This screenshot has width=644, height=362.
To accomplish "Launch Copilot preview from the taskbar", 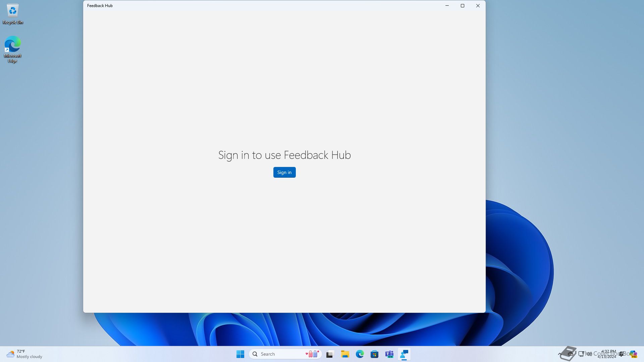I will 633,354.
